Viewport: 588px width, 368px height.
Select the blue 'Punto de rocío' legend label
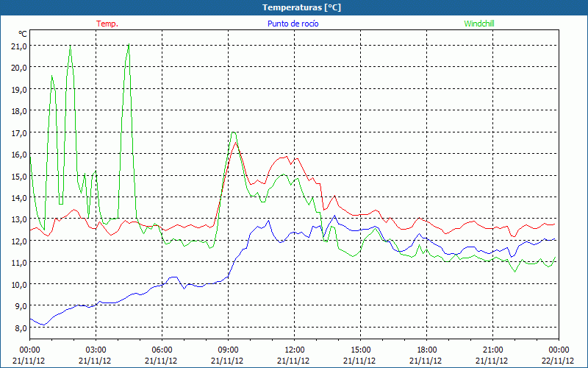tap(293, 24)
